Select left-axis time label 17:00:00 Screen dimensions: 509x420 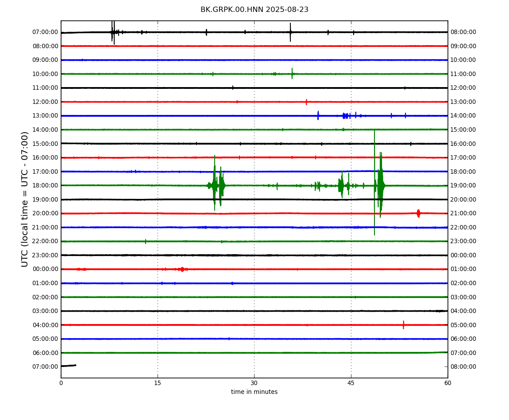(x=46, y=172)
